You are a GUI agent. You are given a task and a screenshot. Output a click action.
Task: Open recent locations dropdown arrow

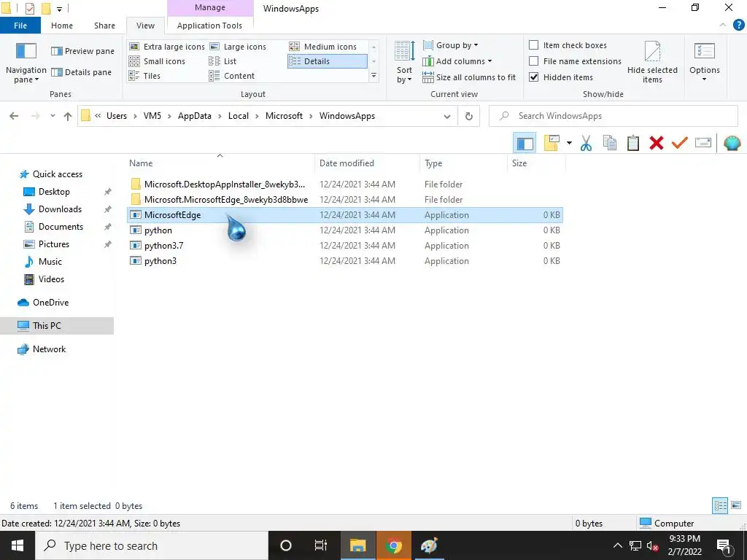pyautogui.click(x=53, y=116)
